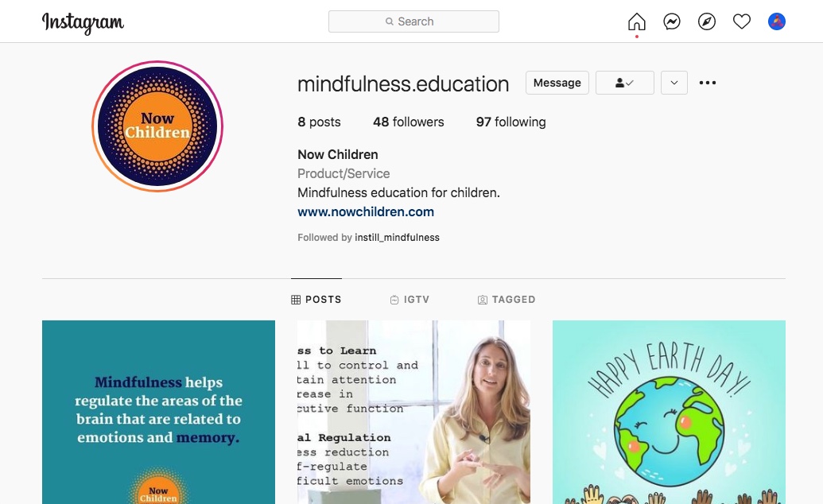Screen dimensions: 823x504
Task: Open activity feed heart icon
Action: click(x=742, y=21)
